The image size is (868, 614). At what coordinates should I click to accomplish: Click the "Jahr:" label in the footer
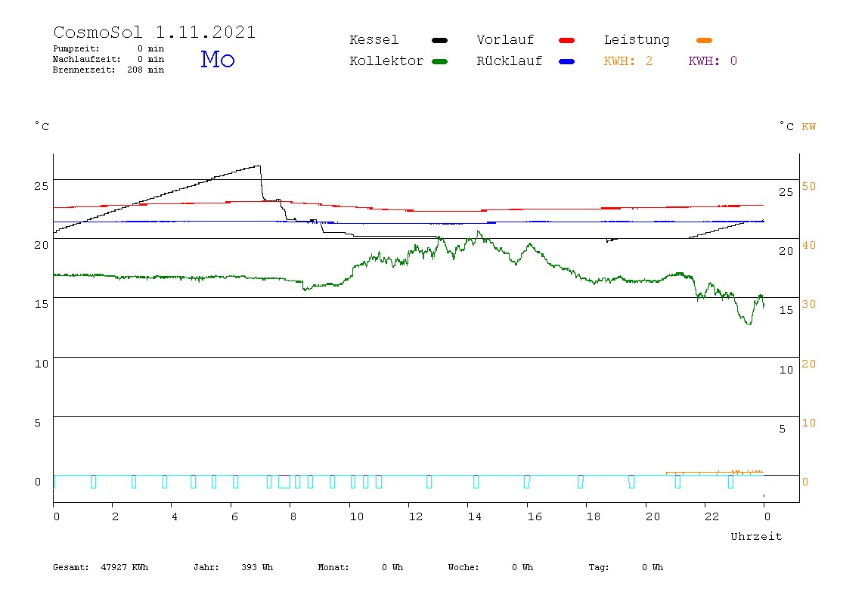pyautogui.click(x=206, y=567)
